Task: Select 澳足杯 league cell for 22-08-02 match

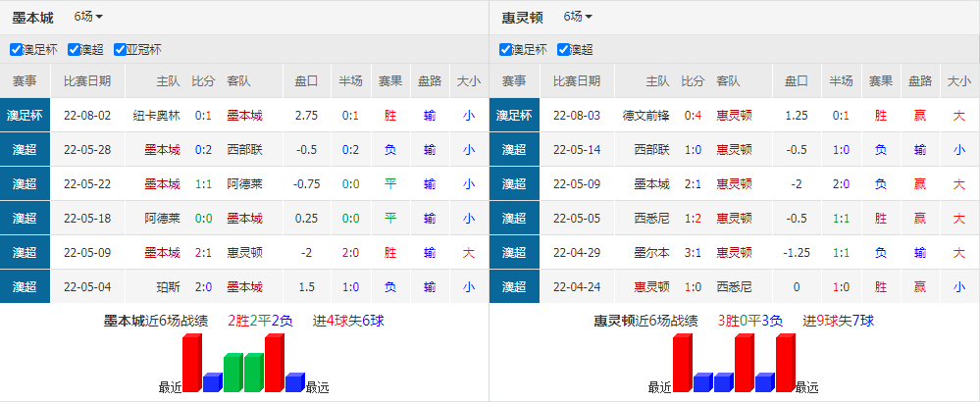Action: (25, 116)
